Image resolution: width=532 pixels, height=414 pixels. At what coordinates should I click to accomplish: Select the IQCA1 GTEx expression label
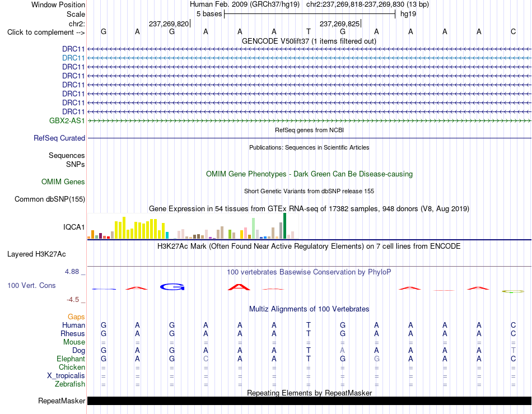click(74, 227)
